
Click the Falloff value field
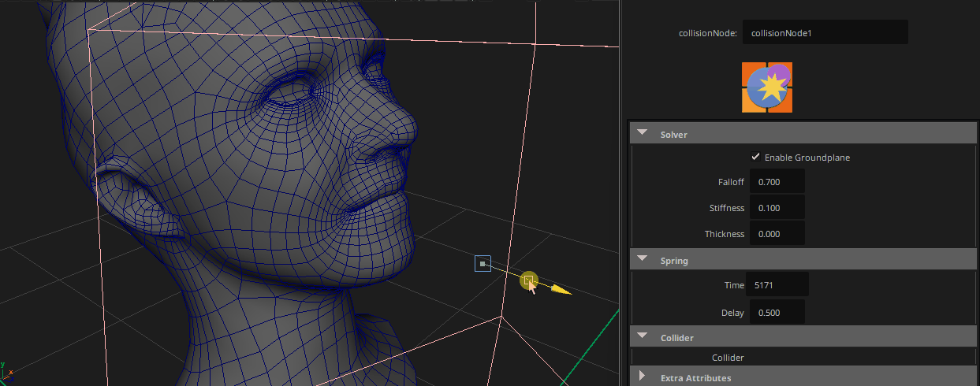click(x=777, y=181)
